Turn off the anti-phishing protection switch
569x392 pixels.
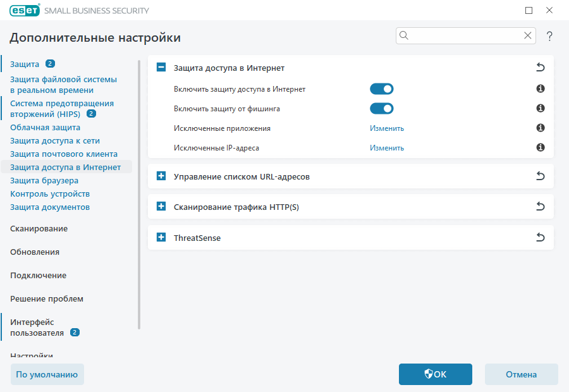381,108
